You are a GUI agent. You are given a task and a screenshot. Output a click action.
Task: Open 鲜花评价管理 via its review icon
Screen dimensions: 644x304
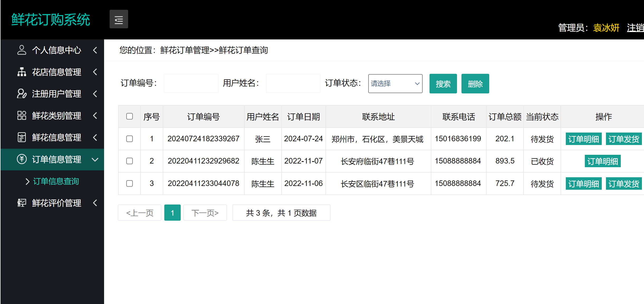tap(22, 203)
